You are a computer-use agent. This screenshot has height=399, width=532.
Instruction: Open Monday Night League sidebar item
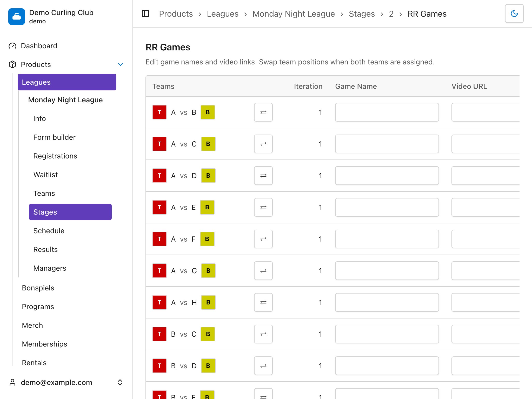[65, 100]
